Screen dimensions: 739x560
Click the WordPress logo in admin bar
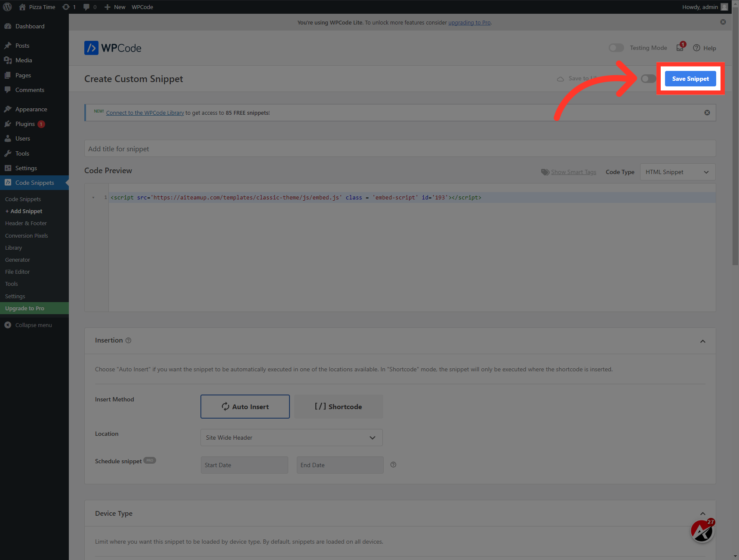click(x=7, y=7)
